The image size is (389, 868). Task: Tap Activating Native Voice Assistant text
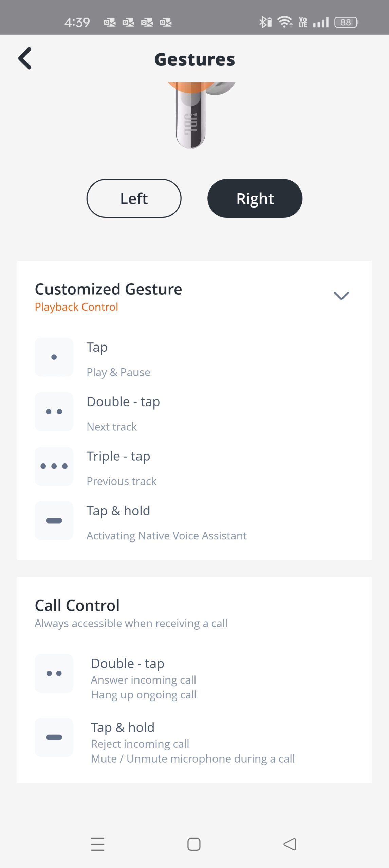coord(166,536)
